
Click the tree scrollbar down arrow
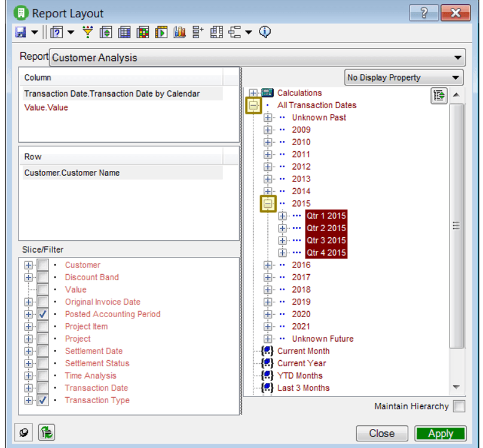tap(457, 387)
